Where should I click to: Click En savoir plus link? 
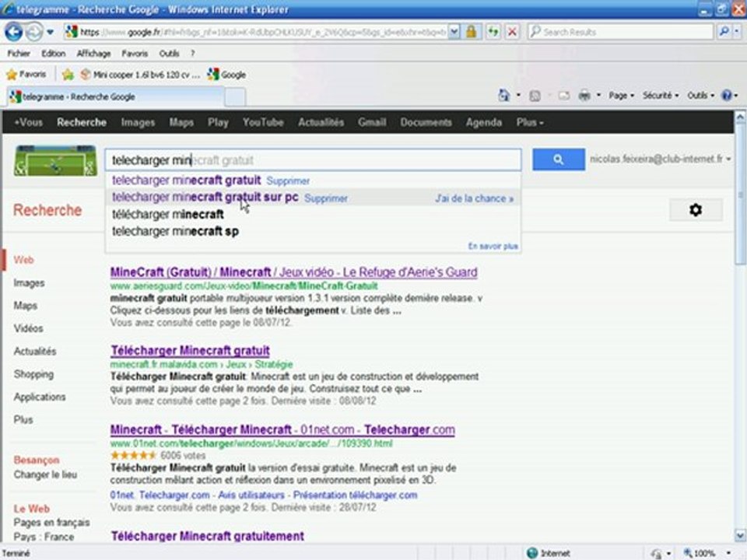coord(493,247)
